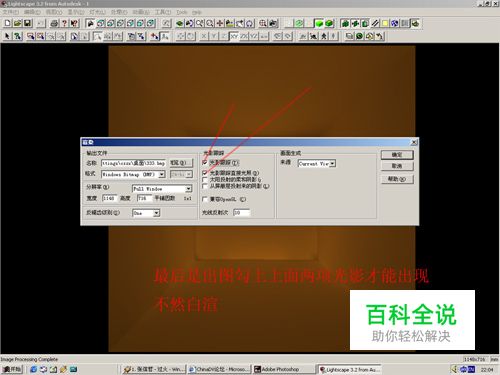
Task: Click the output file name input field
Action: (133, 163)
